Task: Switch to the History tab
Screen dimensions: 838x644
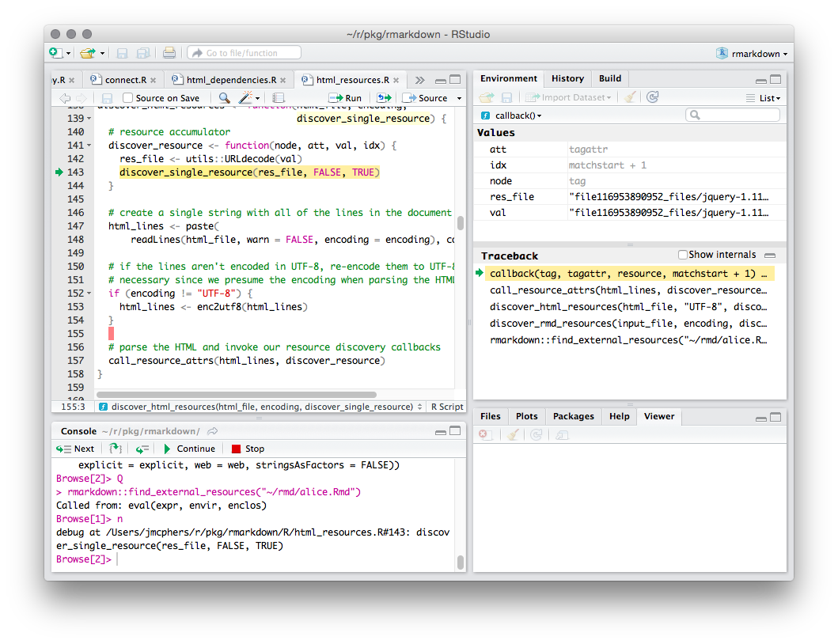Action: tap(567, 78)
